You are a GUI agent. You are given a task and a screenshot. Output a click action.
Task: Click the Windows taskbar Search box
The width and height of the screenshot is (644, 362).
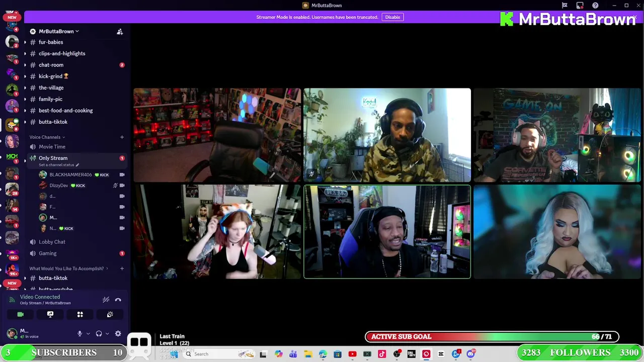tap(218, 354)
